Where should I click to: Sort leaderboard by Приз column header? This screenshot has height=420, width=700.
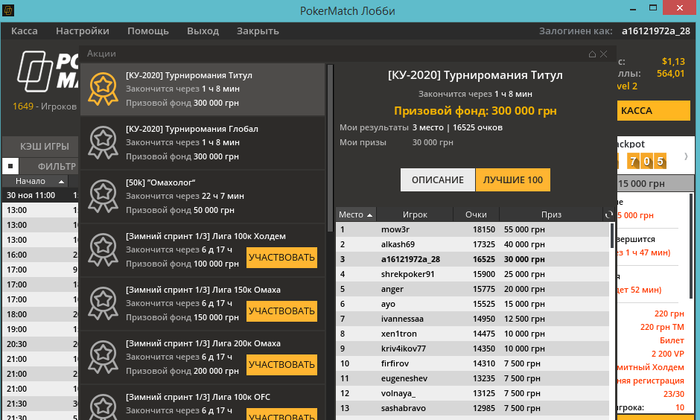coord(551,215)
